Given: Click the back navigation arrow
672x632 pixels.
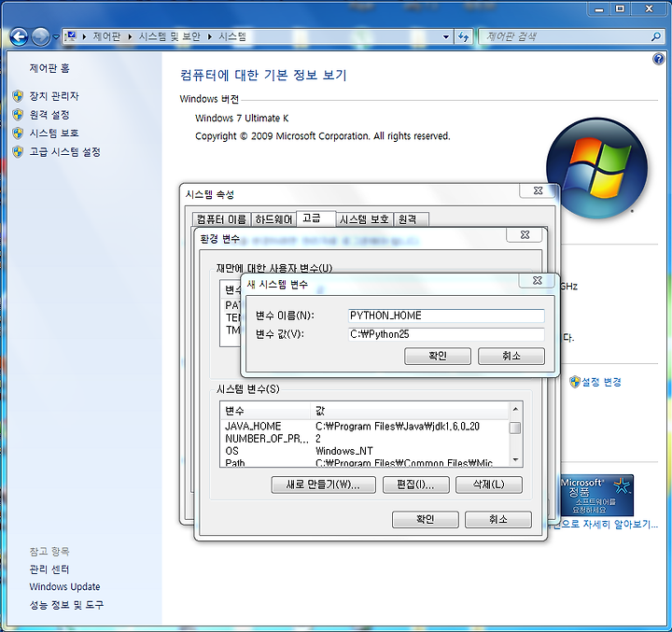Looking at the screenshot, I should coord(19,36).
